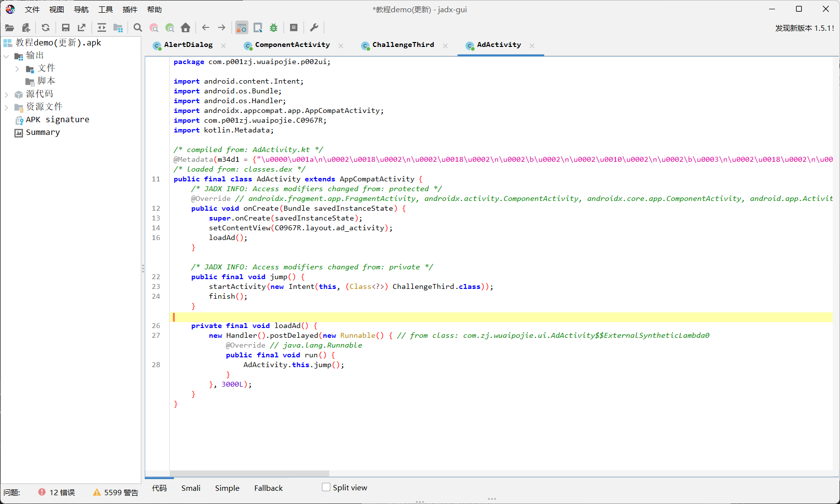Open comment search icon
Viewport: 840px width, 504px height.
[x=170, y=28]
